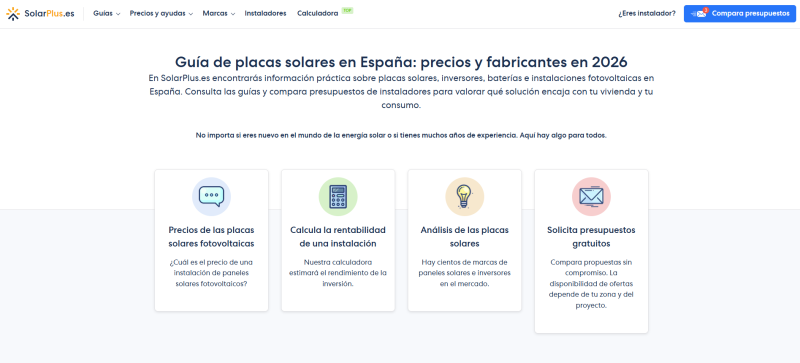Screen dimensions: 800x363
Task: Click text '¿Cuál es el precio de una instalación'
Action: point(211,273)
